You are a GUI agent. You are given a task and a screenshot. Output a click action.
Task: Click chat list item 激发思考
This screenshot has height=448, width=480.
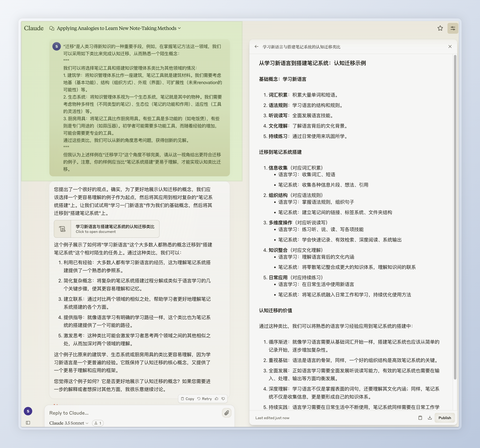coord(135,339)
